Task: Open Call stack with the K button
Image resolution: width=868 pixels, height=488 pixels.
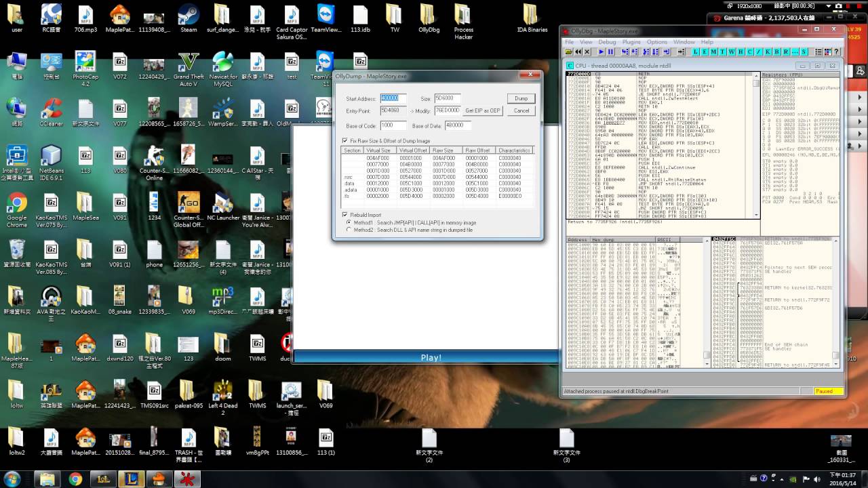Action: (768, 52)
